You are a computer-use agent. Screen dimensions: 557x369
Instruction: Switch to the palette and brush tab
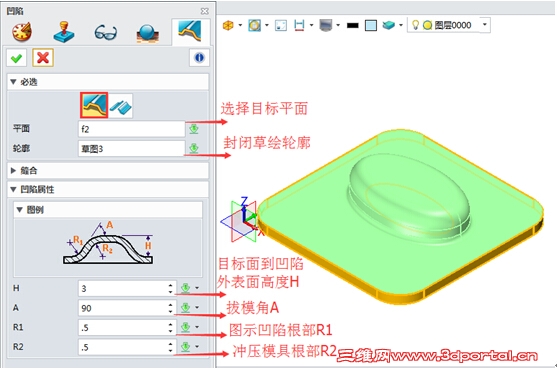tap(22, 32)
